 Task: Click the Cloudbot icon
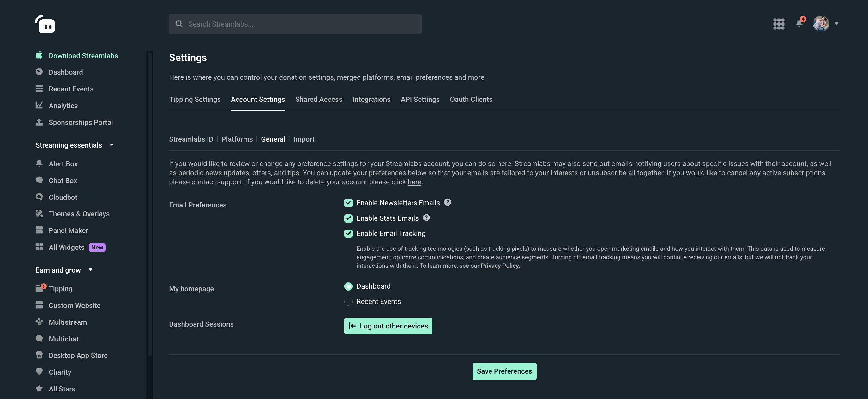click(x=39, y=197)
